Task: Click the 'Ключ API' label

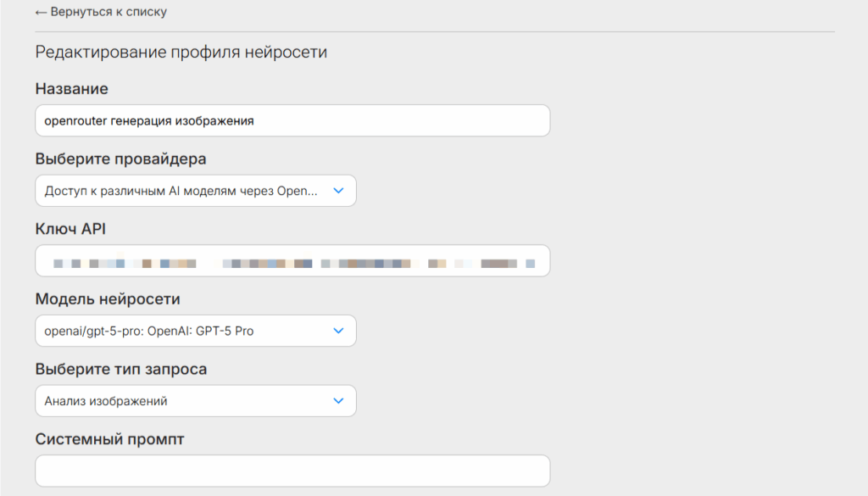Action: (x=70, y=229)
